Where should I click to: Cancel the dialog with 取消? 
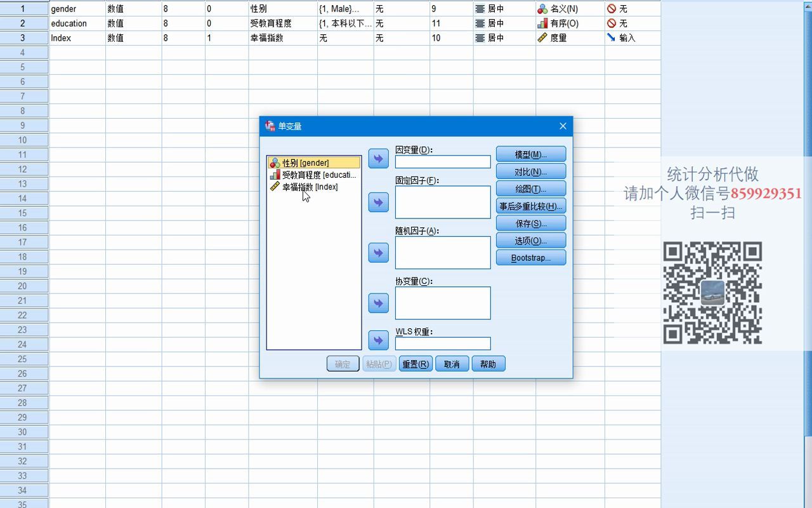pos(452,364)
